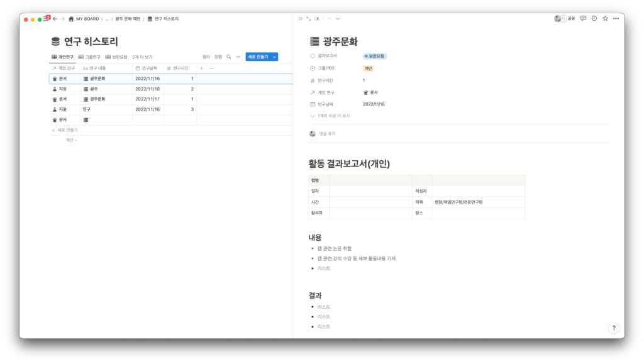
Task: Collapse the side peek with double-chevron icon
Action: (301, 18)
